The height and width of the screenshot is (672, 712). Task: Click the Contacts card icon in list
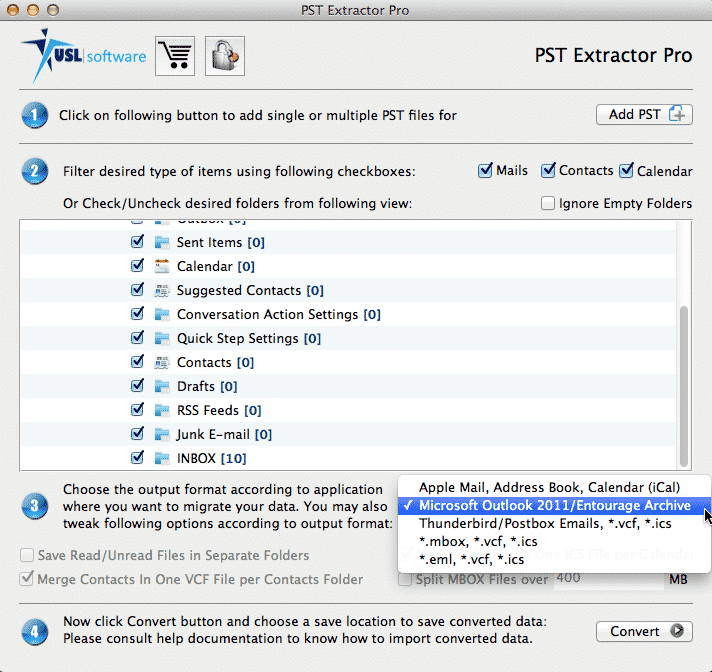(162, 362)
